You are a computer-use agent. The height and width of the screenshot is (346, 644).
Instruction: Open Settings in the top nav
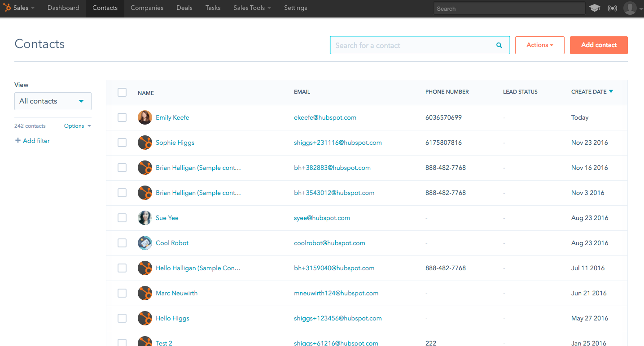[296, 8]
